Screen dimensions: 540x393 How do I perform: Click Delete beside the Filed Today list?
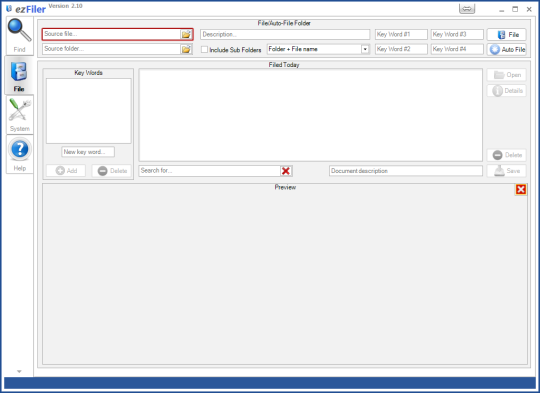(x=507, y=155)
